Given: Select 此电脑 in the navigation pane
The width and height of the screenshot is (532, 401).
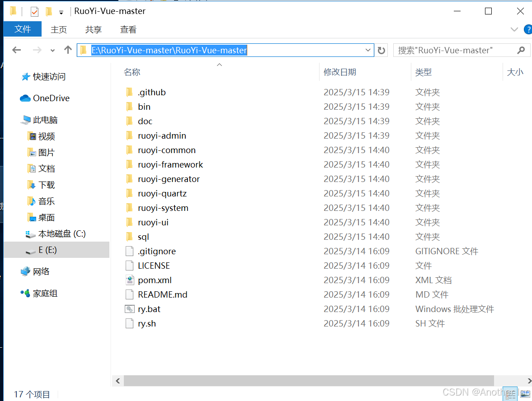Looking at the screenshot, I should 39,120.
